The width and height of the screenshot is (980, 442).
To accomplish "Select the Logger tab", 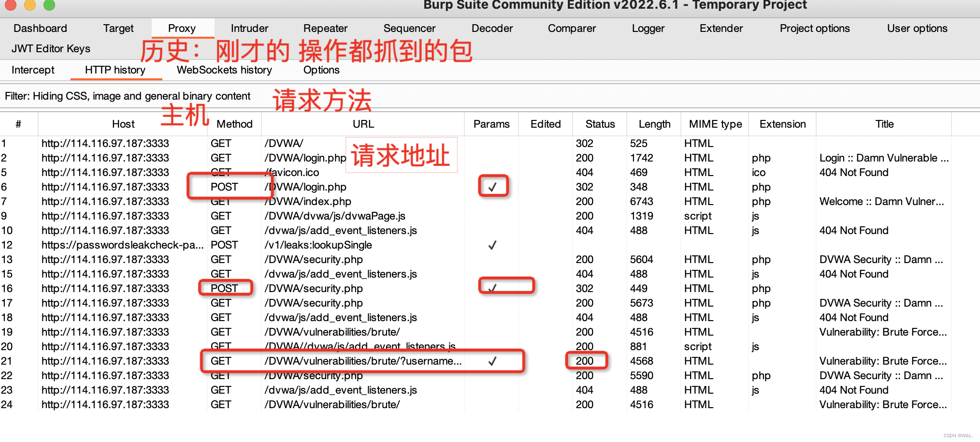I will [x=648, y=29].
